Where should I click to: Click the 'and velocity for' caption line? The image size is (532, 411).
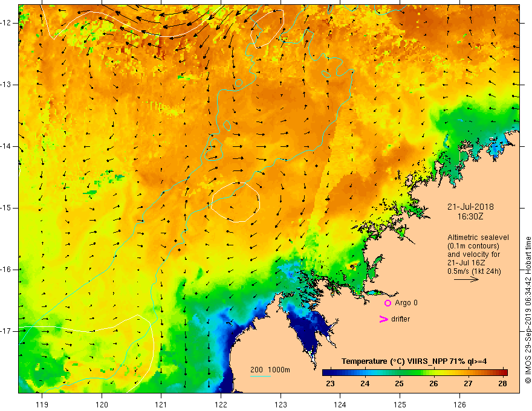point(473,254)
